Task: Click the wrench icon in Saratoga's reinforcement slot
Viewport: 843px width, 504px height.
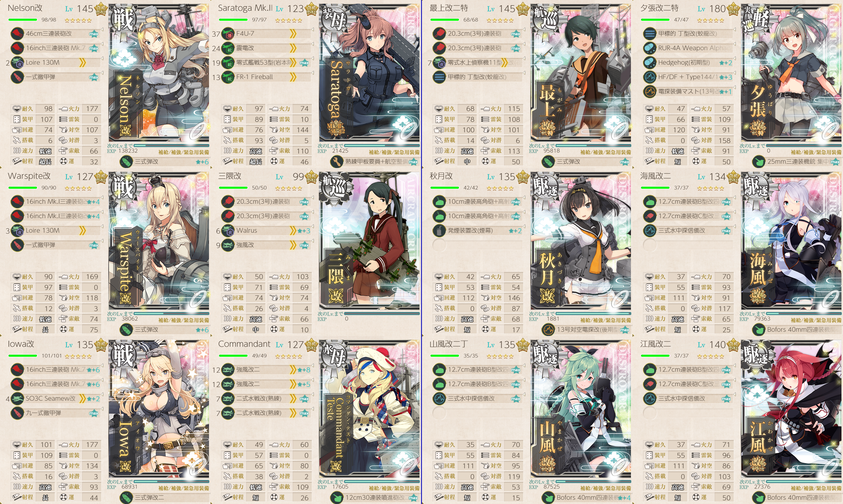Action: (x=337, y=162)
